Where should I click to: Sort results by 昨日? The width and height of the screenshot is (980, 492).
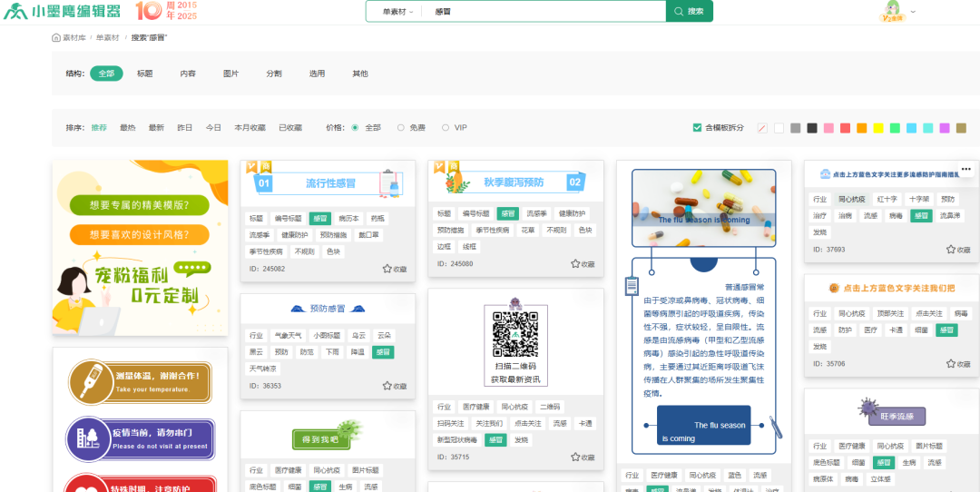185,127
